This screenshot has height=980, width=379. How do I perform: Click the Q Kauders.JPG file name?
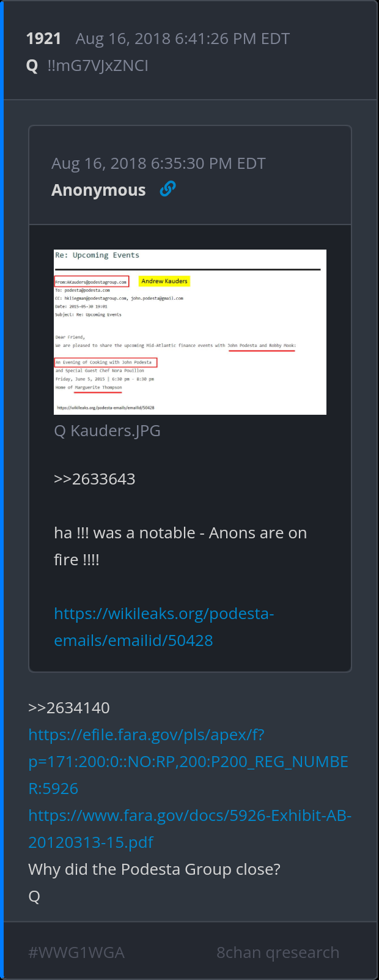point(107,431)
